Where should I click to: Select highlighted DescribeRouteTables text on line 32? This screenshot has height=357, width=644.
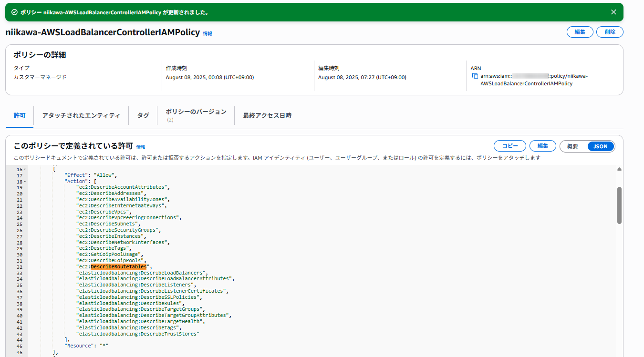(x=118, y=266)
